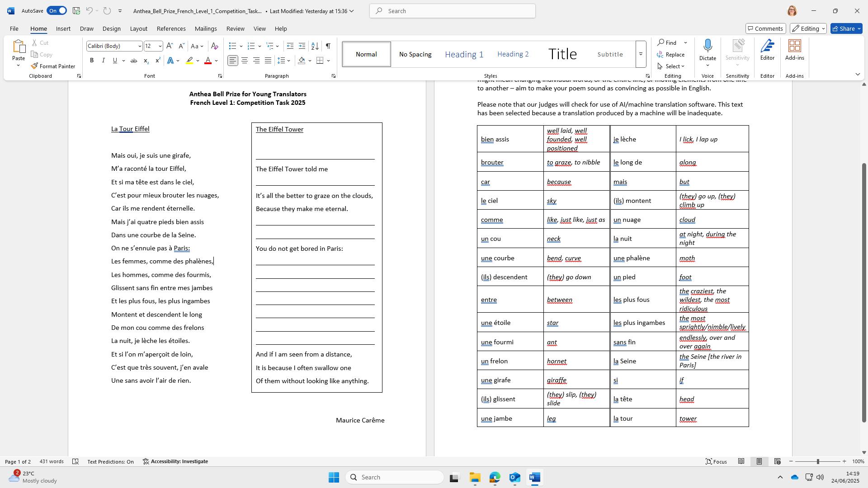
Task: Click the Share button
Action: coord(847,28)
